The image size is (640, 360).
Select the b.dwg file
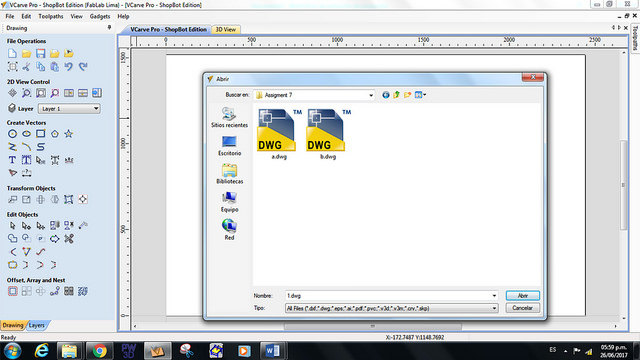(328, 134)
